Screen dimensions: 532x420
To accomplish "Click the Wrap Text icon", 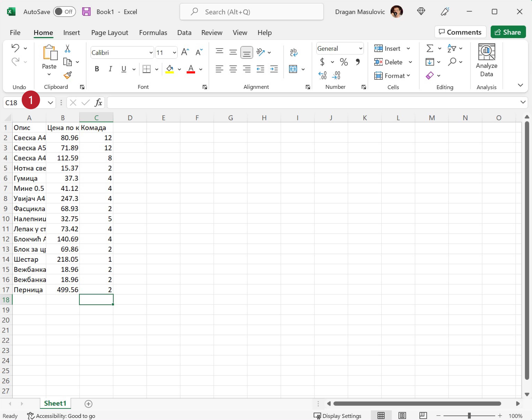I will 293,52.
